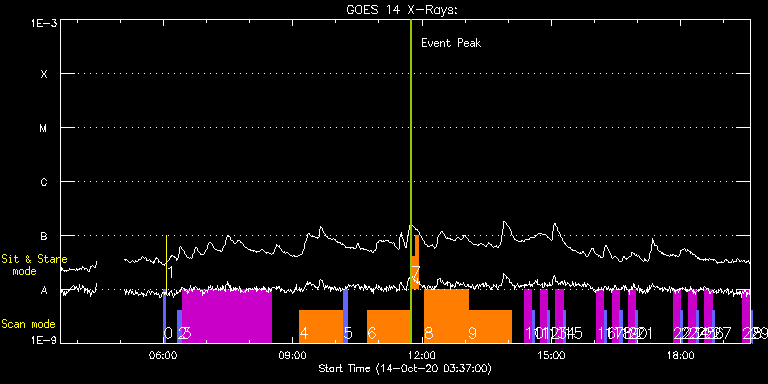
Task: Click the X flare class axis label
Action: (x=44, y=74)
